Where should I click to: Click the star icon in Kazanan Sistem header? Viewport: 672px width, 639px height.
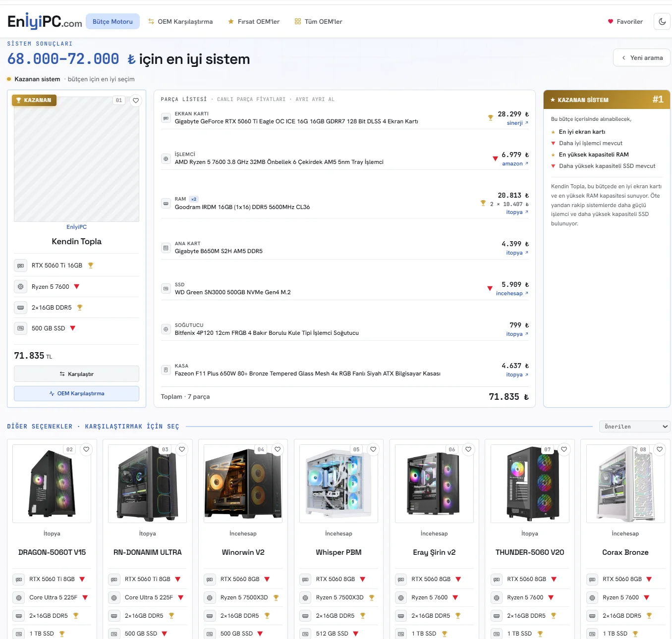click(553, 100)
